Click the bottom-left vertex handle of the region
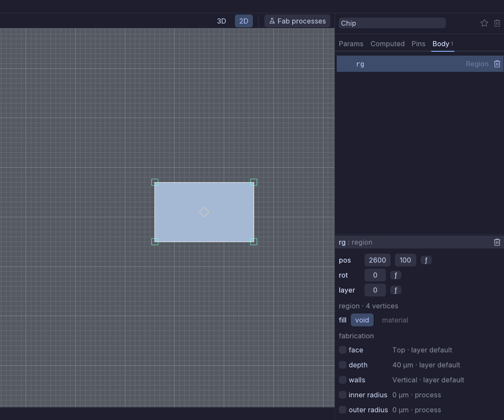This screenshot has width=504, height=420. (155, 242)
